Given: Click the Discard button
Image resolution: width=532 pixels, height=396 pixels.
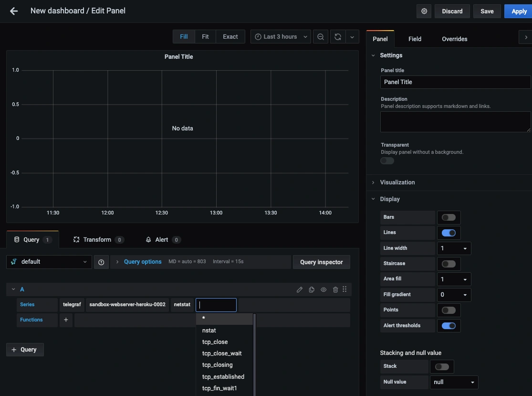Looking at the screenshot, I should coord(452,11).
